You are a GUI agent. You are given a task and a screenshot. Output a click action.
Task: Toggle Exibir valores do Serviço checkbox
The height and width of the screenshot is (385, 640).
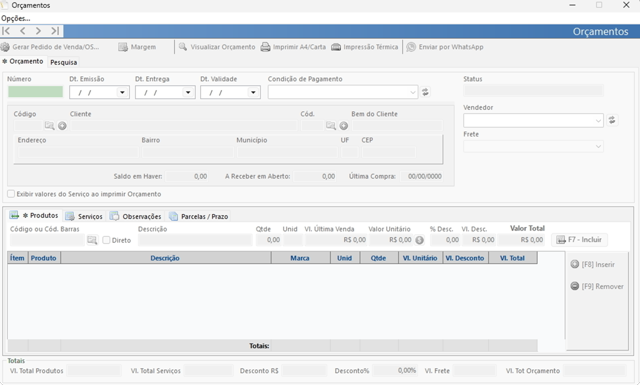click(11, 194)
